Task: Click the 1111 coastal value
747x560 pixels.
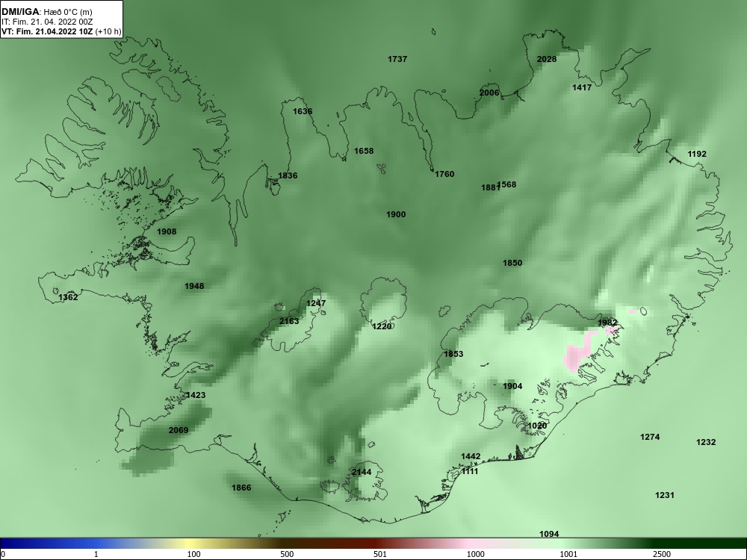Action: pos(469,471)
